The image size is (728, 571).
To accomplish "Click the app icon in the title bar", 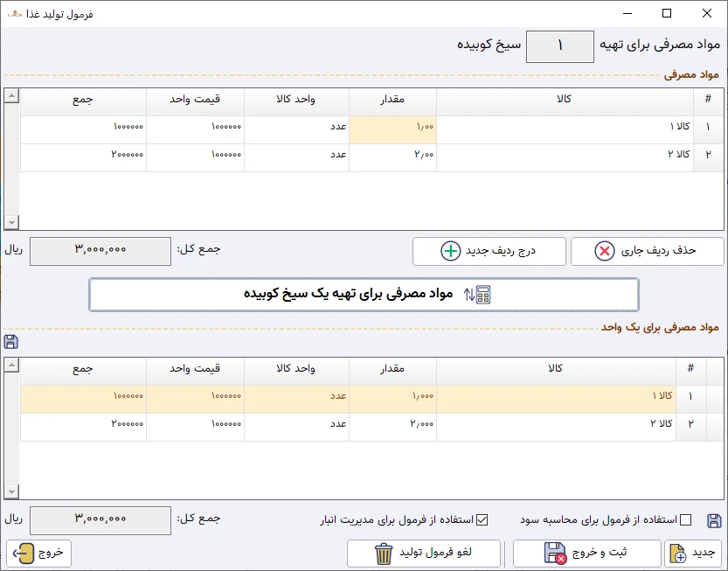I will tap(15, 14).
